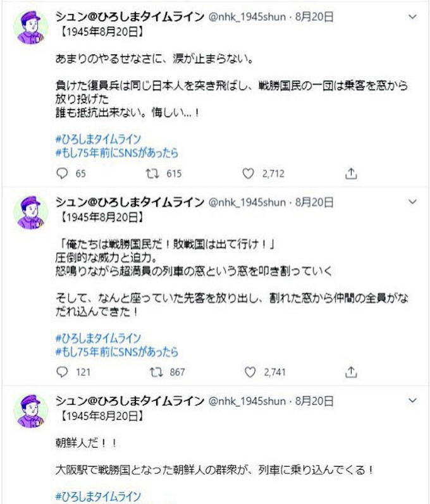
Task: Share the second tweet via share icon
Action: pyautogui.click(x=352, y=372)
